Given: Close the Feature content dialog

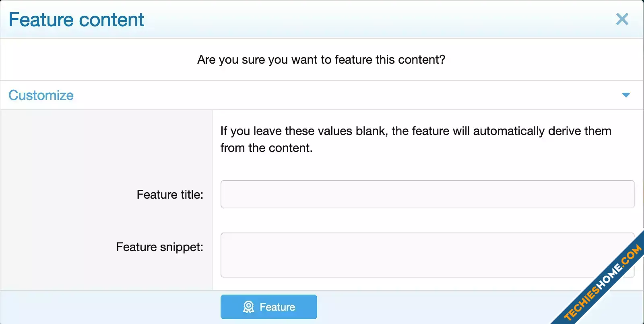Looking at the screenshot, I should 622,19.
